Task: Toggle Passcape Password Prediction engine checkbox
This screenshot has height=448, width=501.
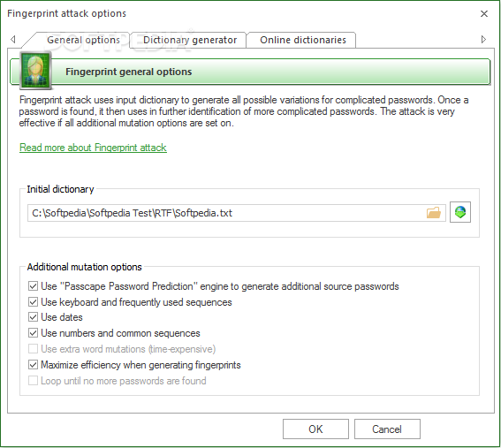Action: point(33,286)
